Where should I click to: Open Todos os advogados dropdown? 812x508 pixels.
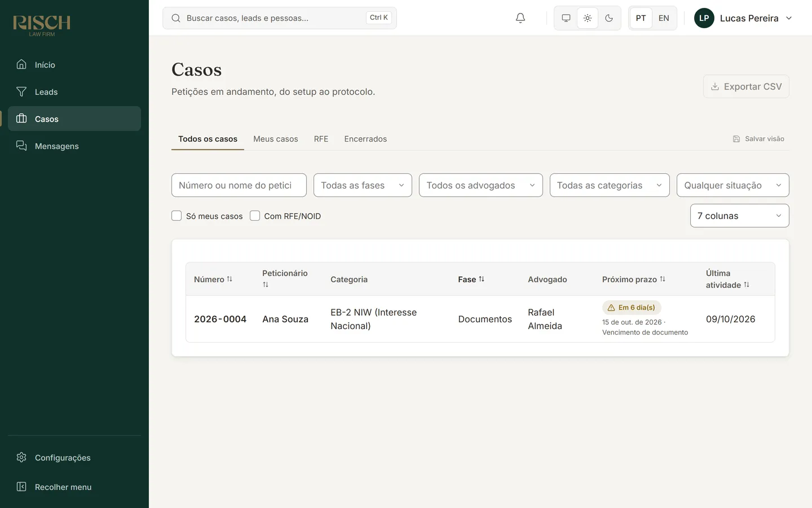[x=481, y=185]
